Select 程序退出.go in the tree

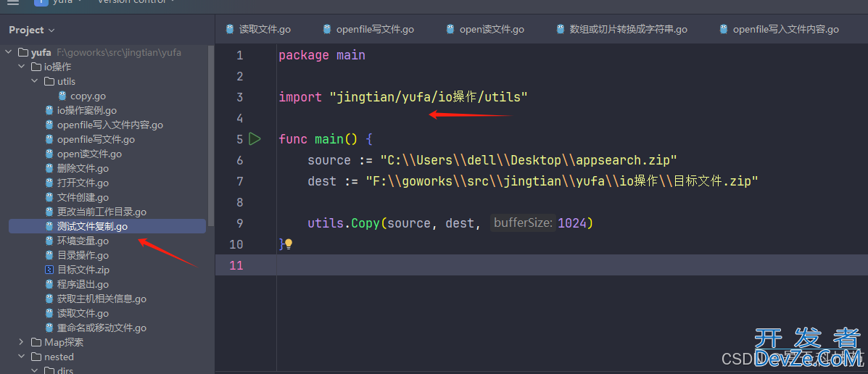83,284
